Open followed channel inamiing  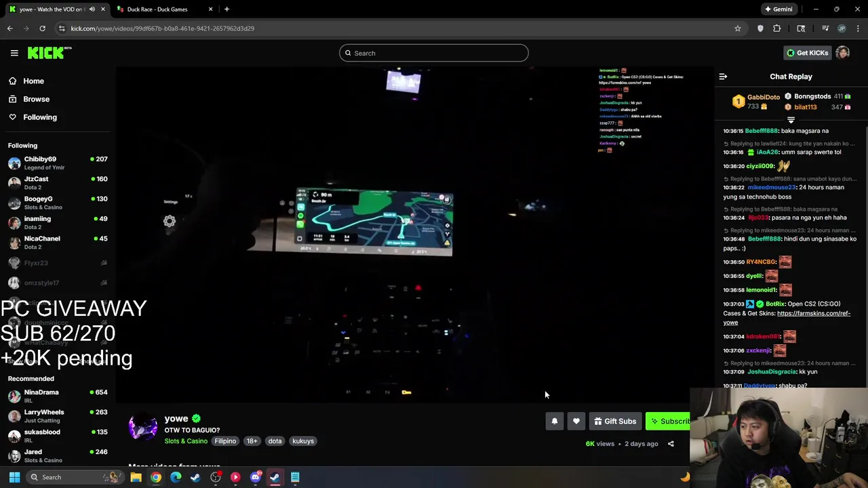tap(58, 222)
